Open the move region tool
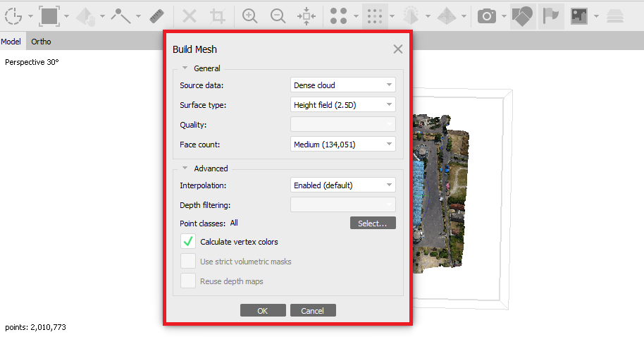Screen dimensions: 644x337 tap(85, 16)
